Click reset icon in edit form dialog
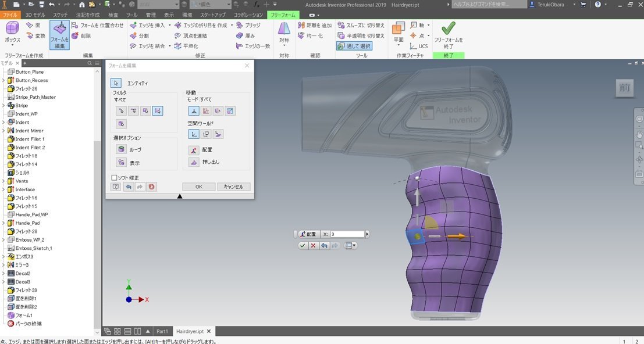The height and width of the screenshot is (344, 644). click(x=152, y=187)
